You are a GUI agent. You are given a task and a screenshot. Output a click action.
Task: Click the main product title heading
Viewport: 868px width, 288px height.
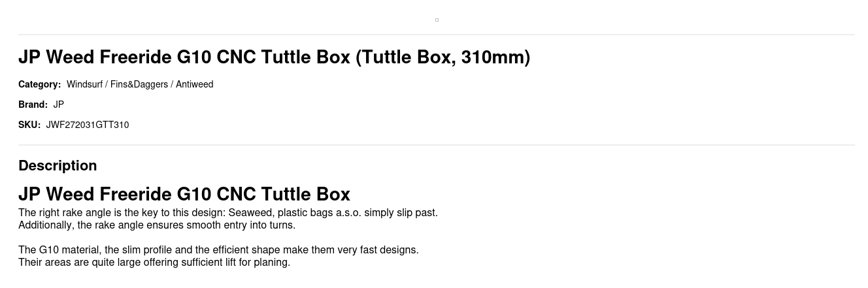186,57
